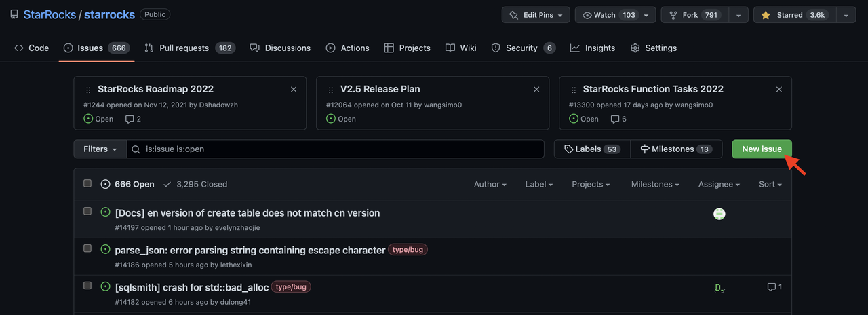Click drag handle of StarRocks Roadmap 2022
Image resolution: width=868 pixels, height=315 pixels.
coord(88,90)
